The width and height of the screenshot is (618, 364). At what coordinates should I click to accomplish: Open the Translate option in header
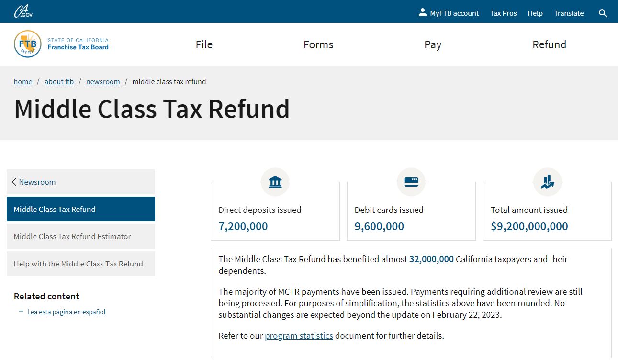[569, 13]
